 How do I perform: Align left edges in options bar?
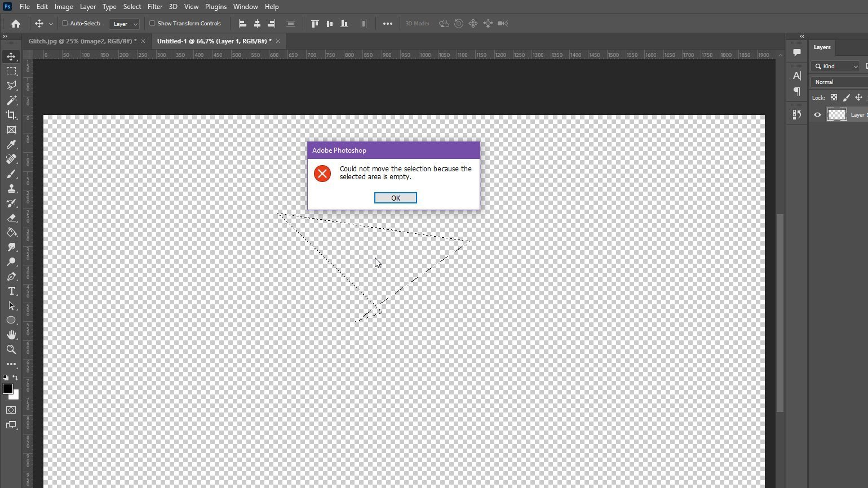[x=243, y=24]
